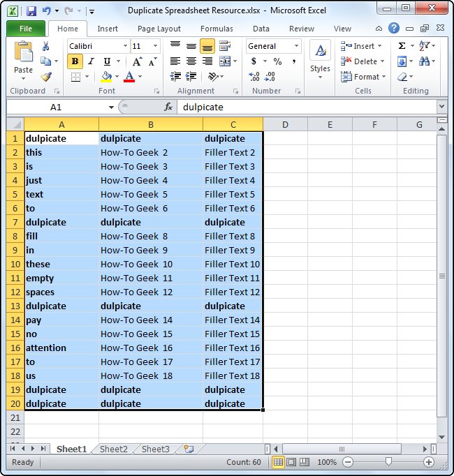Click the red font color A
The width and height of the screenshot is (454, 476).
coord(129,77)
